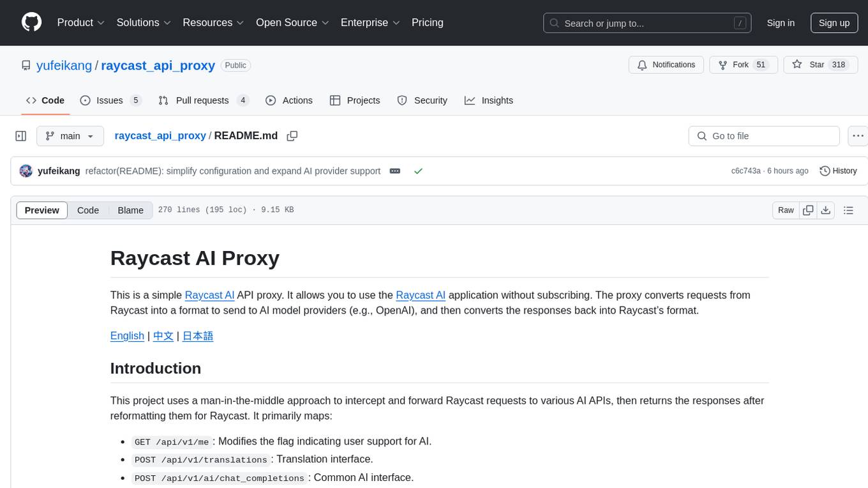Image resolution: width=868 pixels, height=488 pixels.
Task: Click the Raycast AI Proxy heading
Action: pyautogui.click(x=195, y=258)
